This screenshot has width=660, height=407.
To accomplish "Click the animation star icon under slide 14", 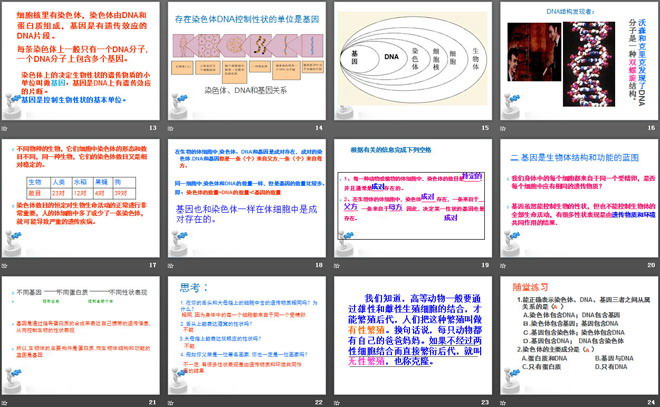I will [171, 130].
